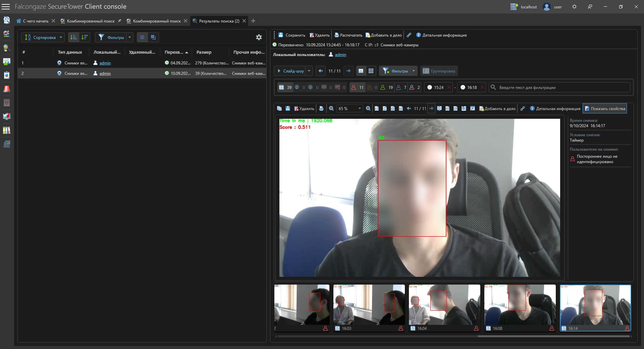Expand the Слайд-шоу dropdown arrow

coord(309,71)
